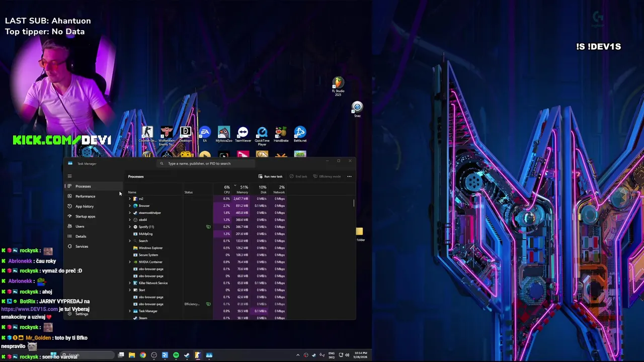Click the Spotify efficiency leaf status icon
This screenshot has width=644, height=362.
208,227
